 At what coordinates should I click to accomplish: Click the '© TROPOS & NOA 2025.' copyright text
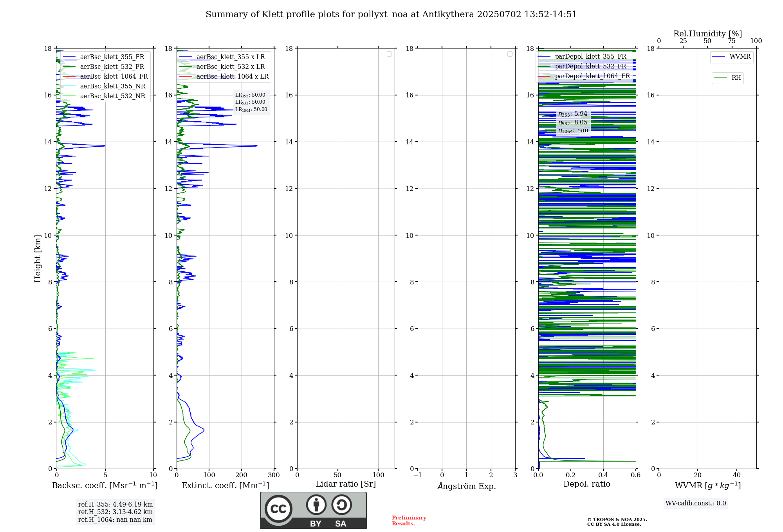[x=617, y=519]
